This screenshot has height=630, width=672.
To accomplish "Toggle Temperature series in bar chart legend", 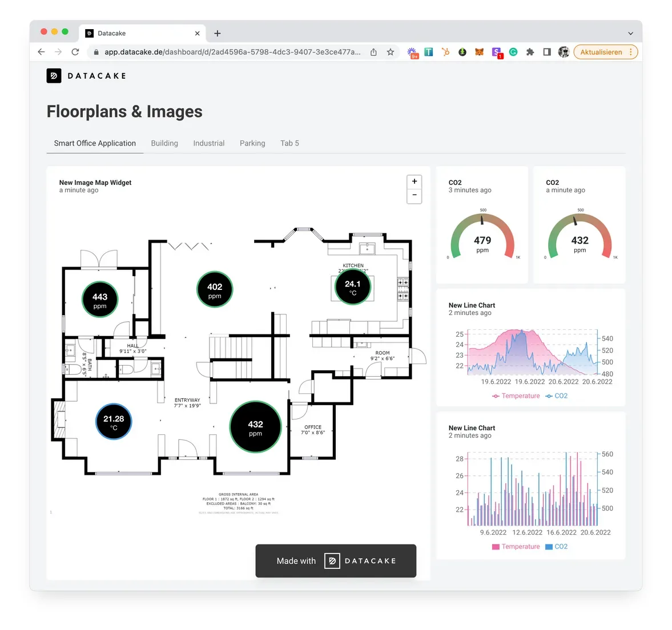I will (x=516, y=547).
